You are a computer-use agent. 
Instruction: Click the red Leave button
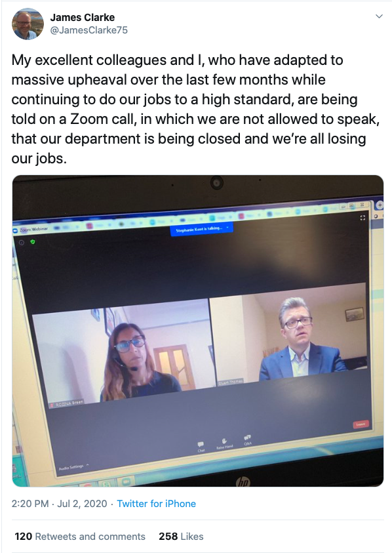click(x=361, y=424)
